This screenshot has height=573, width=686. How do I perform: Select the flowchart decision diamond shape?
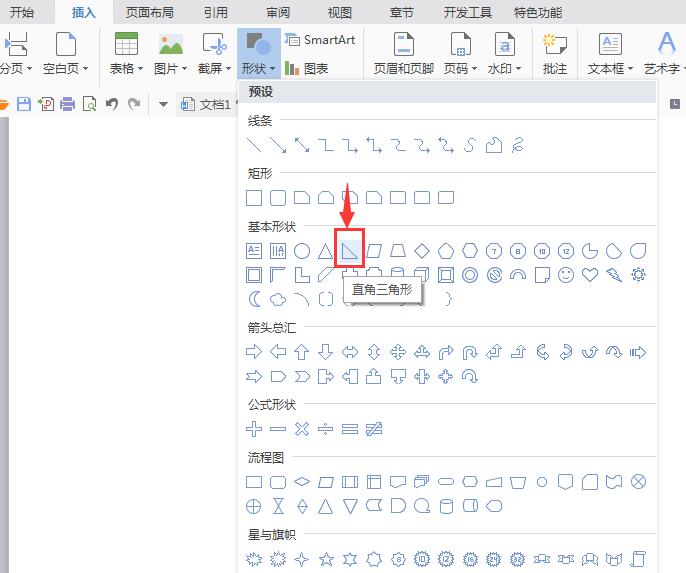click(x=302, y=482)
